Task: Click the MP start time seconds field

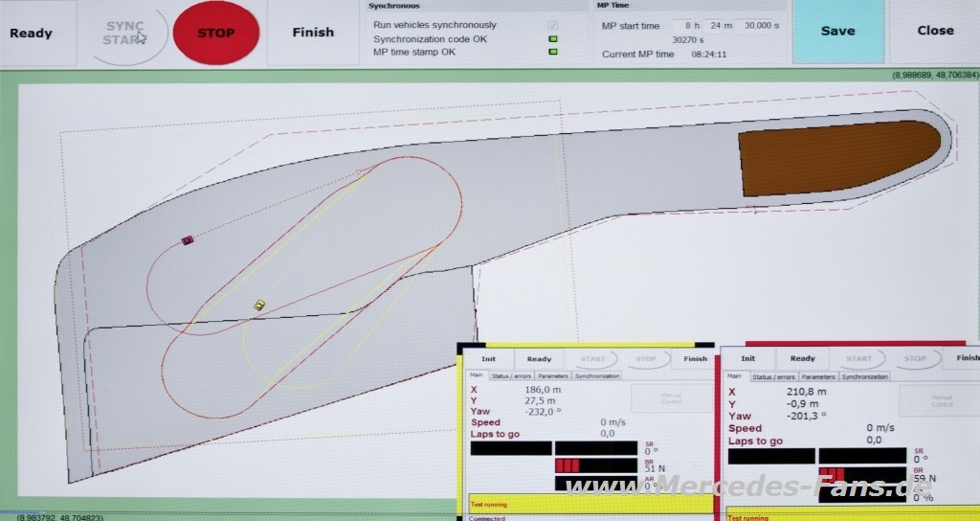Action: (x=759, y=26)
